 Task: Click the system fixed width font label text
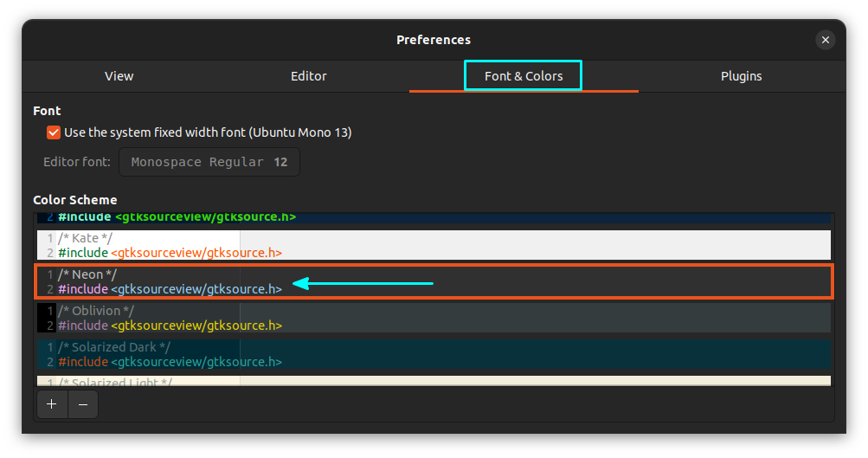pyautogui.click(x=208, y=132)
